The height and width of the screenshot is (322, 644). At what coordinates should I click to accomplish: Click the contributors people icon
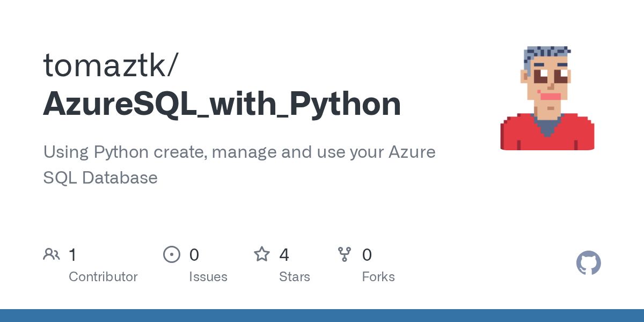tap(52, 254)
